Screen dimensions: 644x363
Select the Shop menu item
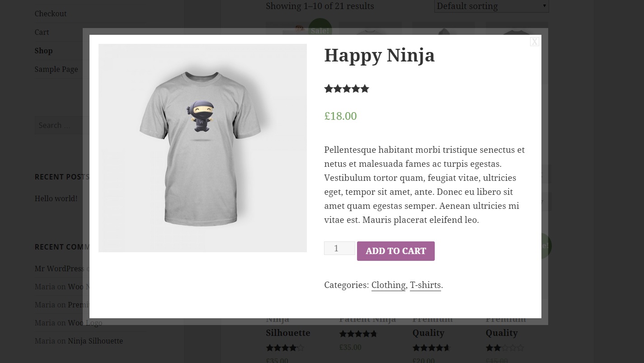(43, 51)
